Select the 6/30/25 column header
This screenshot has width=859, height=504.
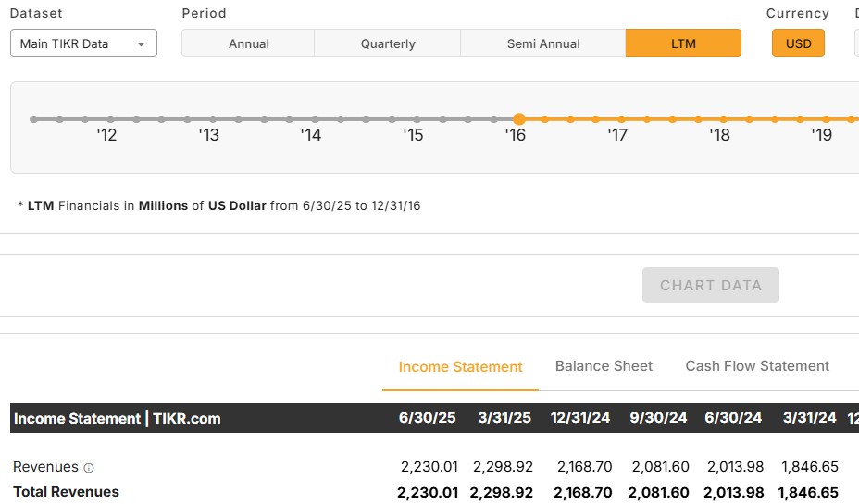(x=428, y=418)
